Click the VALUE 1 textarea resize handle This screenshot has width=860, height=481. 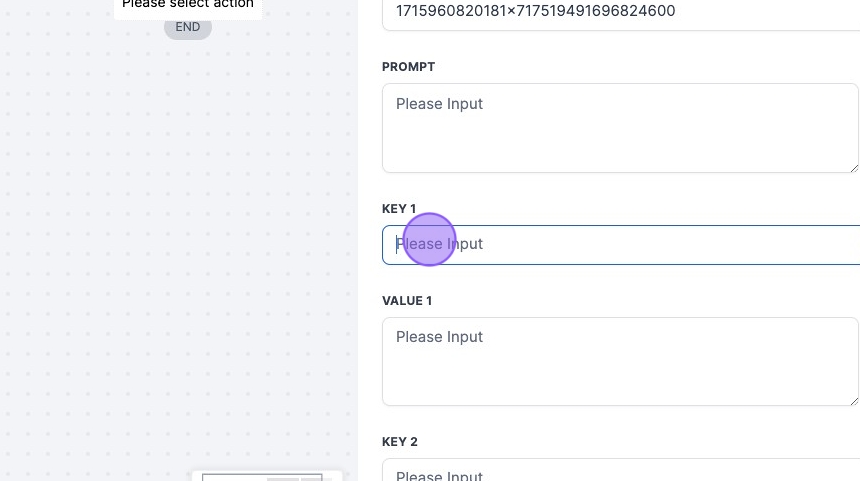853,400
